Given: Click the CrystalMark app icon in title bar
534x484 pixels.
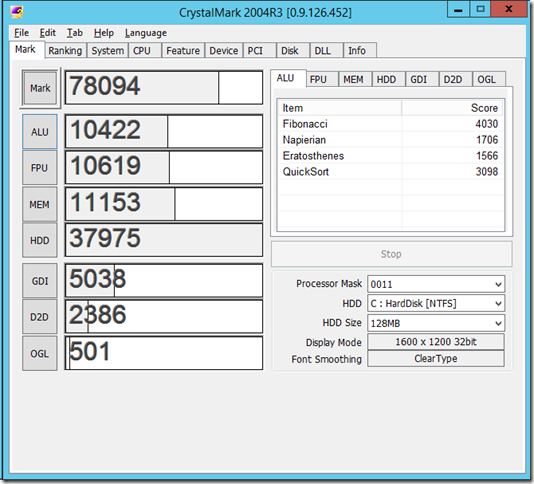Looking at the screenshot, I should click(x=17, y=12).
